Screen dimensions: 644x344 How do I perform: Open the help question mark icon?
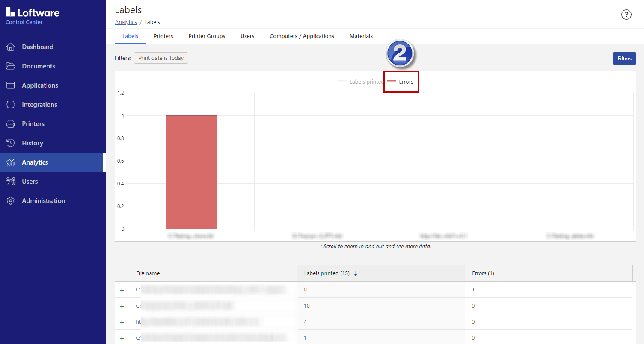coord(626,14)
